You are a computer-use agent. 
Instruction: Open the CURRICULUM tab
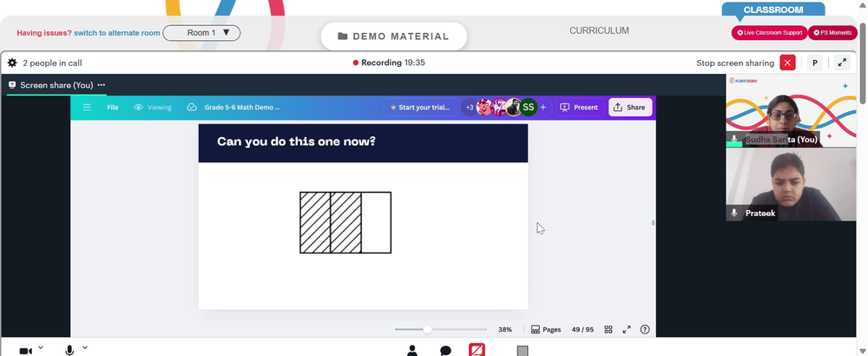(599, 30)
